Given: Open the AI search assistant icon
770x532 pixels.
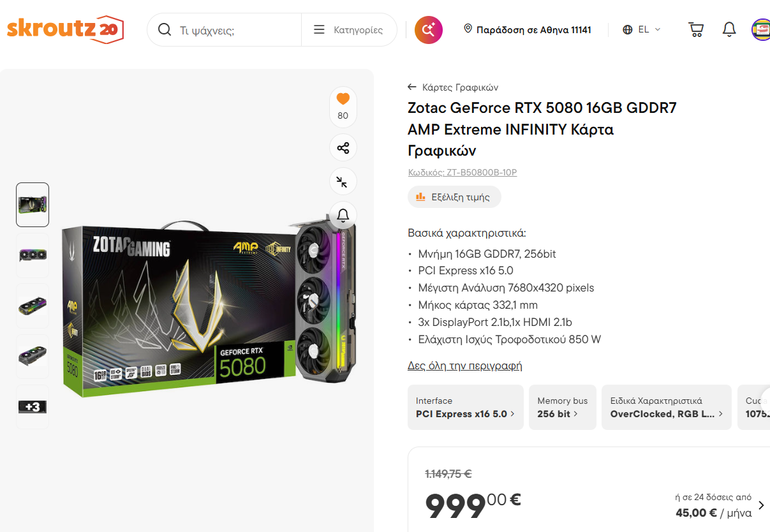Looking at the screenshot, I should (429, 30).
